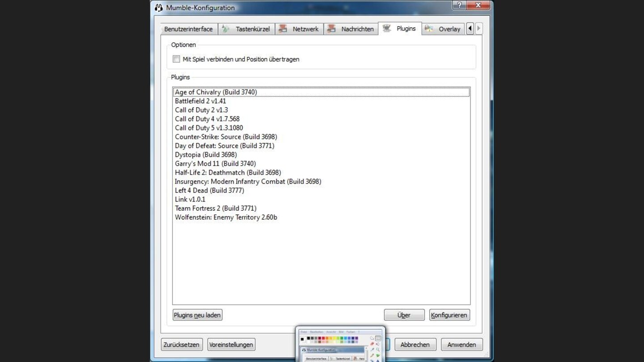Enable 'Mit Spiel verbinden und Position übertragen'

(177, 59)
